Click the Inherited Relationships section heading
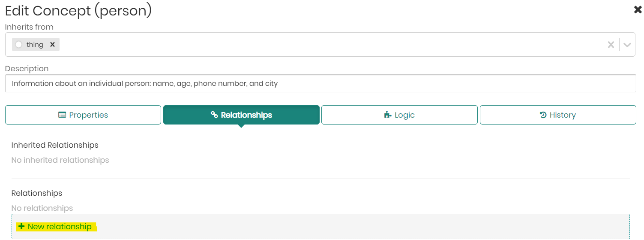Viewport: 644px width, 240px height. [x=55, y=145]
